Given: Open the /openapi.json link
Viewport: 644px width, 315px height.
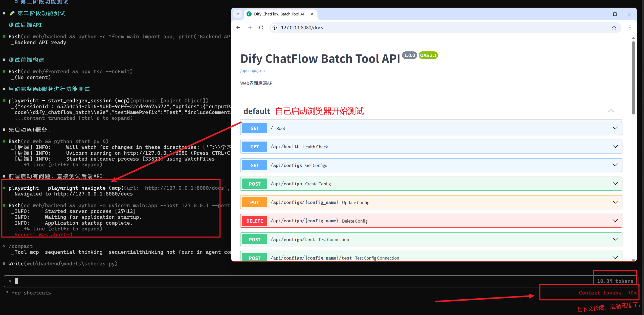Looking at the screenshot, I should (252, 71).
